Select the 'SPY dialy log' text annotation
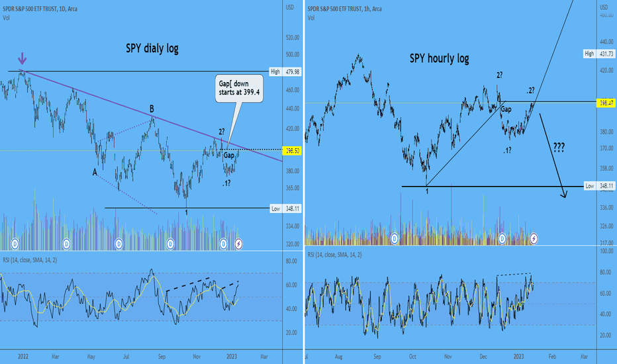 152,48
